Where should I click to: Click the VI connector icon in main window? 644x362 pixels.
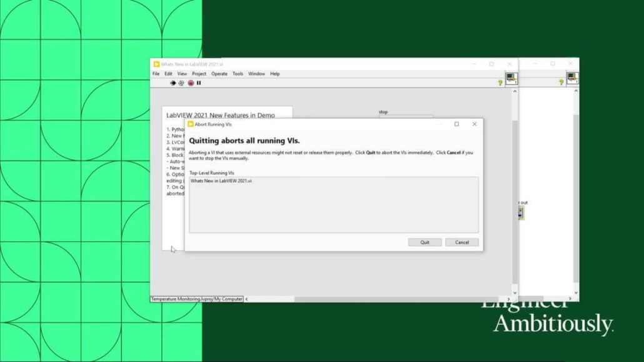[511, 78]
